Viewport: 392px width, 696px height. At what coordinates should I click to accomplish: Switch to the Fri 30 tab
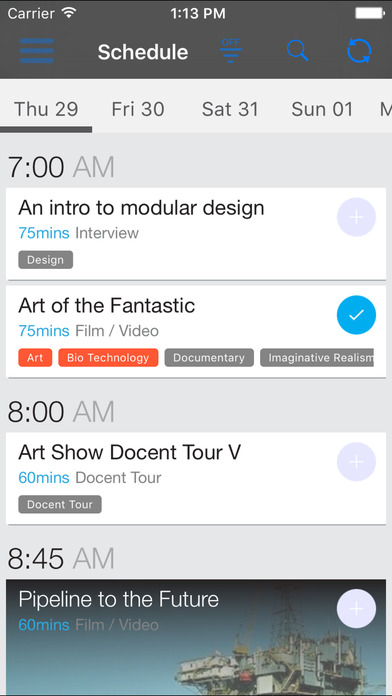[138, 109]
